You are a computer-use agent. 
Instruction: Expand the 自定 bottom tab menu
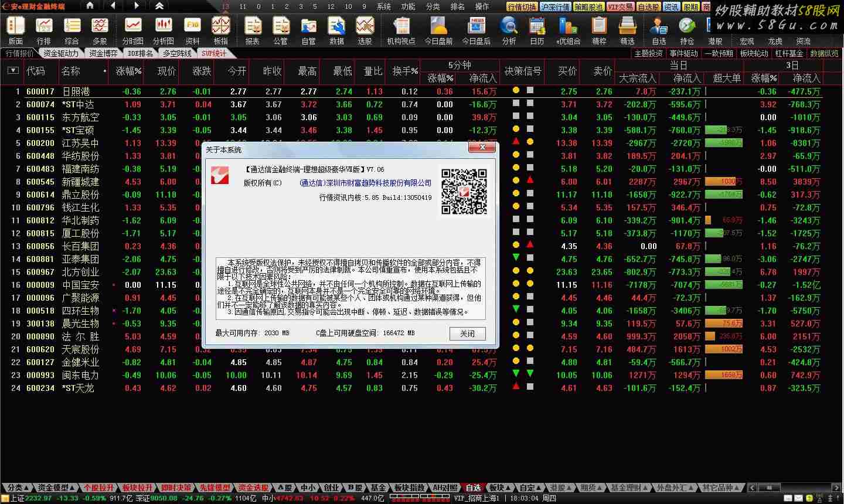(x=530, y=488)
